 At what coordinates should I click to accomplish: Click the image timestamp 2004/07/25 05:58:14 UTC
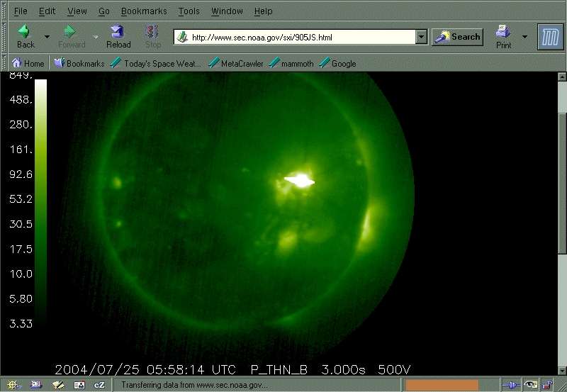point(145,369)
